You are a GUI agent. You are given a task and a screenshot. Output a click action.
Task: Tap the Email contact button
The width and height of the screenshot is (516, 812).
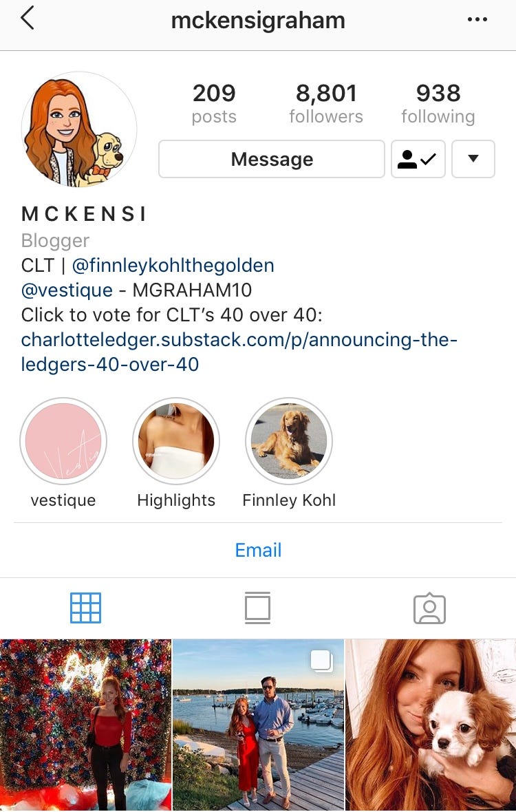[x=258, y=550]
